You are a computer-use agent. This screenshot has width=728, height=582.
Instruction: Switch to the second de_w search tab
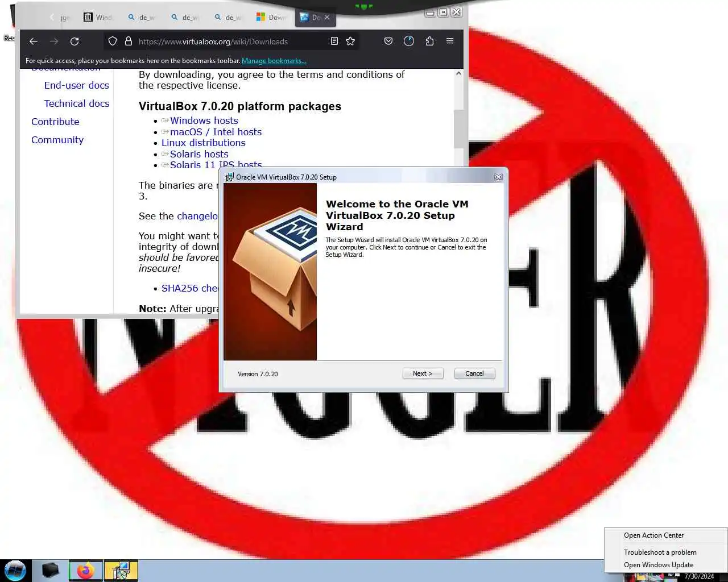[x=185, y=18]
